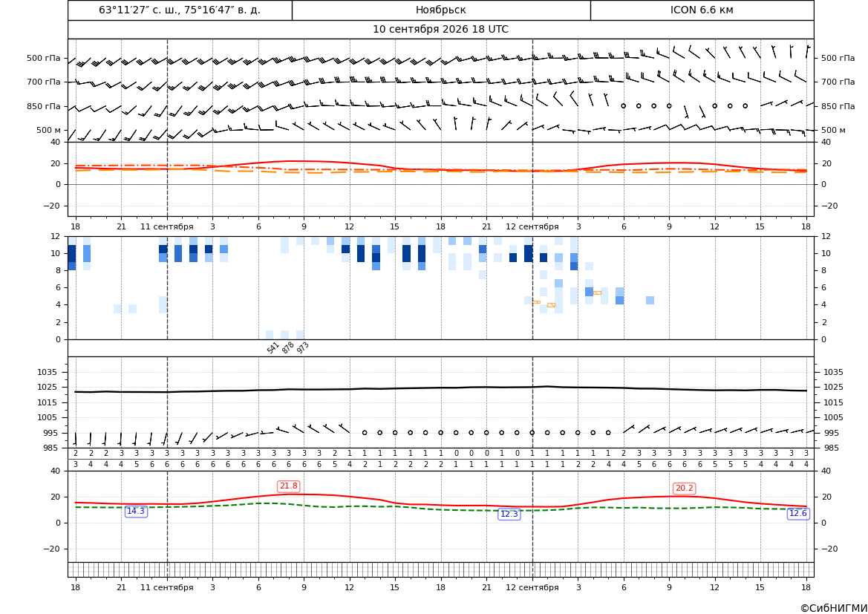Click the right 700 гПа level label
The width and height of the screenshot is (868, 614).
coord(838,82)
